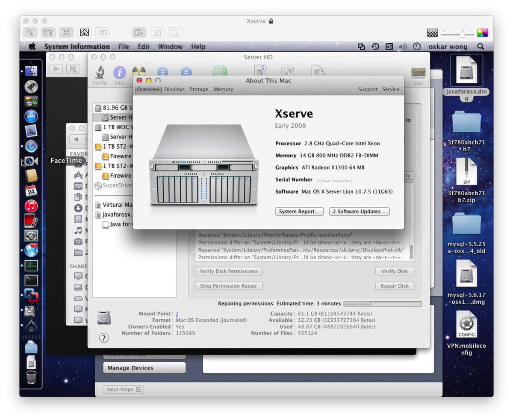Click the 2 Software Updates button
The image size is (513, 420).
tap(359, 211)
